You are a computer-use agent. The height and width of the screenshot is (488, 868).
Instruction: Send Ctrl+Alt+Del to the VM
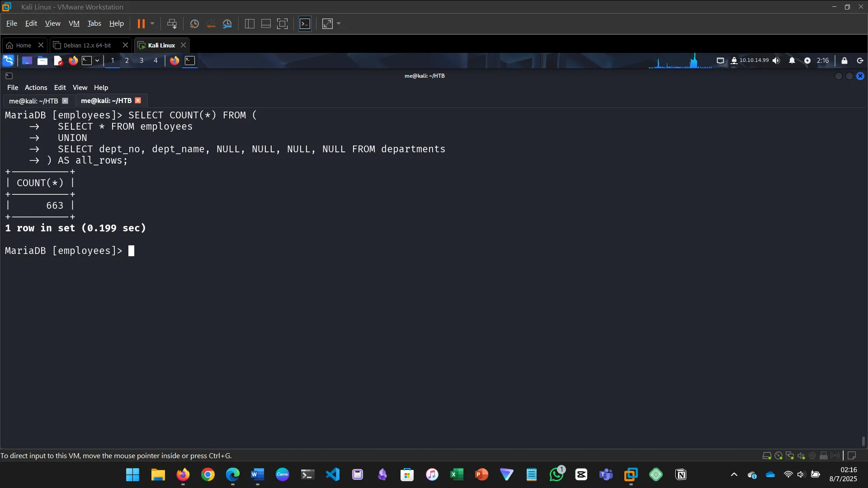point(172,23)
